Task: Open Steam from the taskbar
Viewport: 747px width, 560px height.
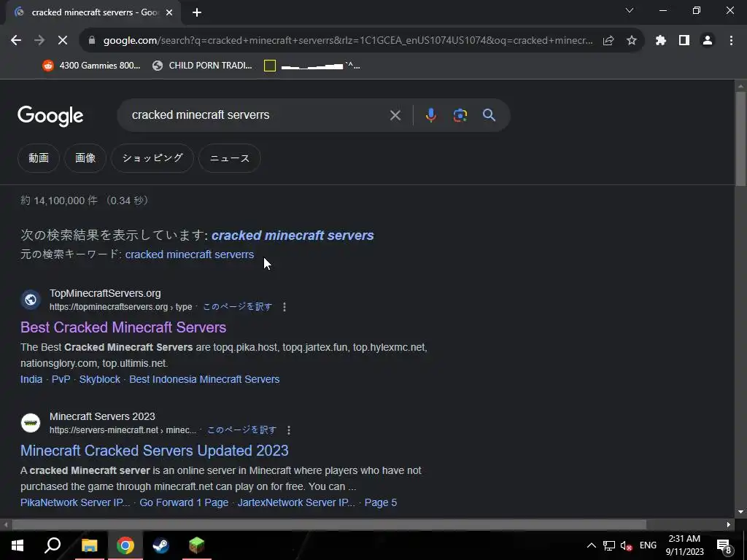Action: [160, 545]
